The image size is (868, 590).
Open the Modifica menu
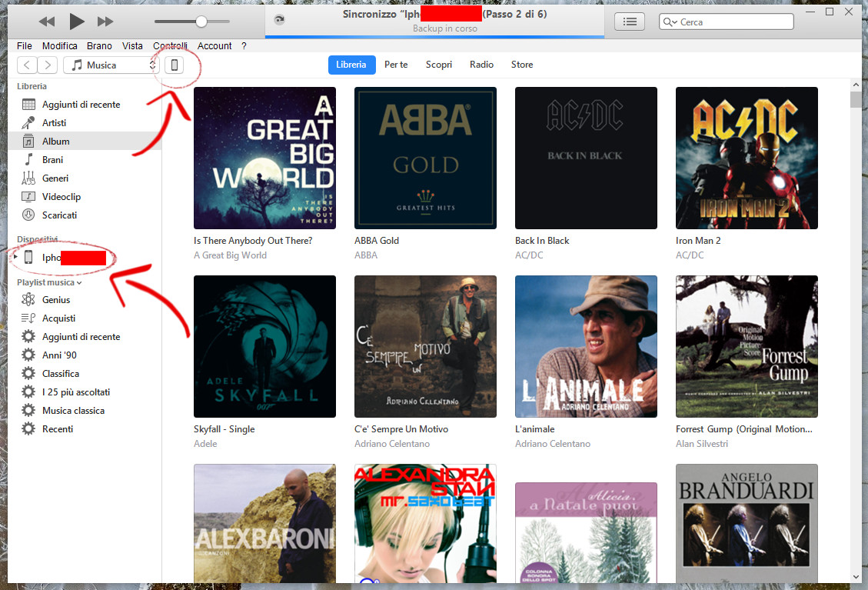pos(60,46)
